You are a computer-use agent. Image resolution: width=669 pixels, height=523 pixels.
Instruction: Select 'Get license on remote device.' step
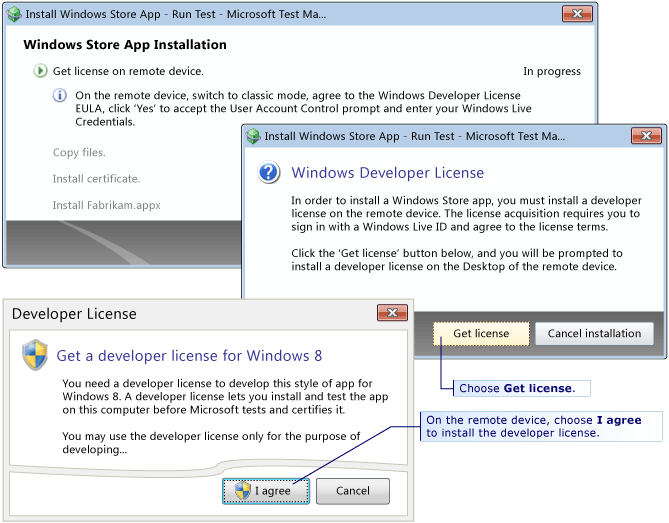pyautogui.click(x=128, y=71)
